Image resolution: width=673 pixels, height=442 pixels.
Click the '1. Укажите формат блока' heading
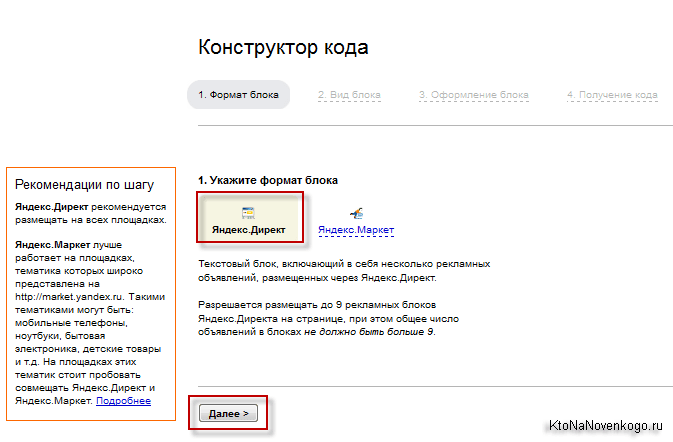click(268, 180)
